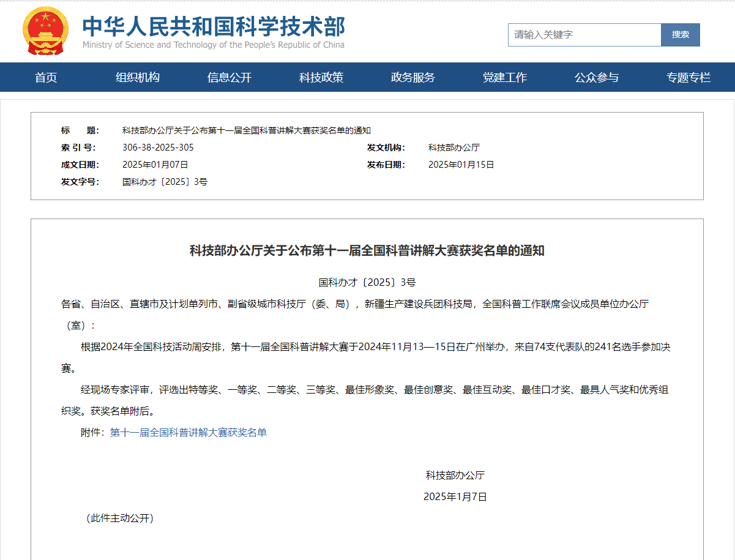Click the index number 306-38-2025-305

pos(158,147)
